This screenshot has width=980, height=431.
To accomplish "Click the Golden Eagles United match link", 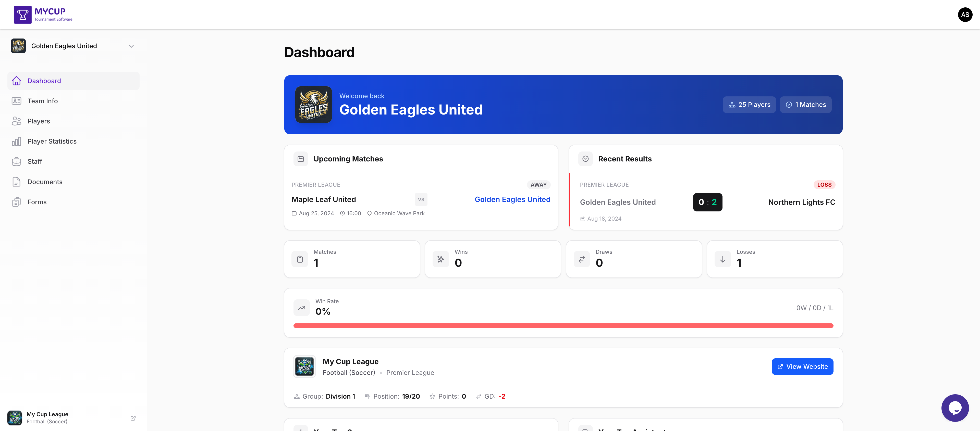I will [x=512, y=199].
